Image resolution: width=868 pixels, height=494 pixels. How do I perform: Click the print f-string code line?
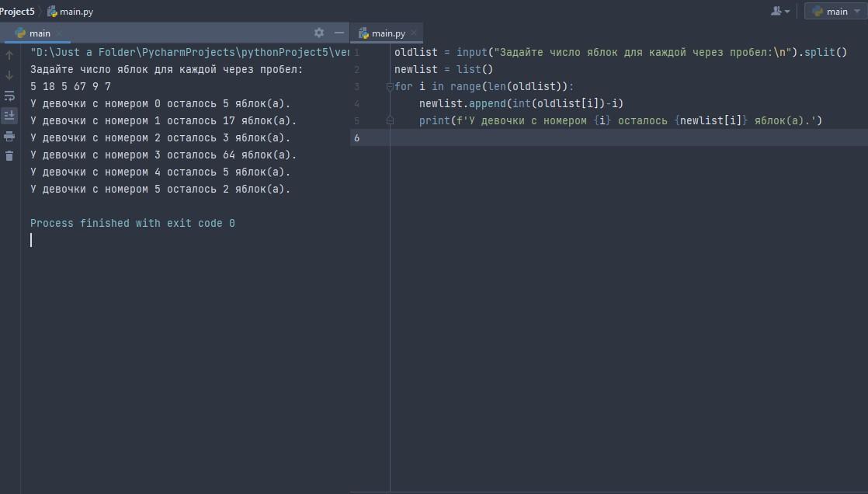coord(620,120)
